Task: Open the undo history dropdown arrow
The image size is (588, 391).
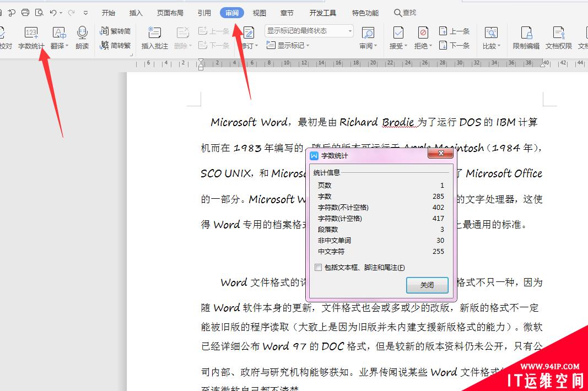Action: pos(61,13)
